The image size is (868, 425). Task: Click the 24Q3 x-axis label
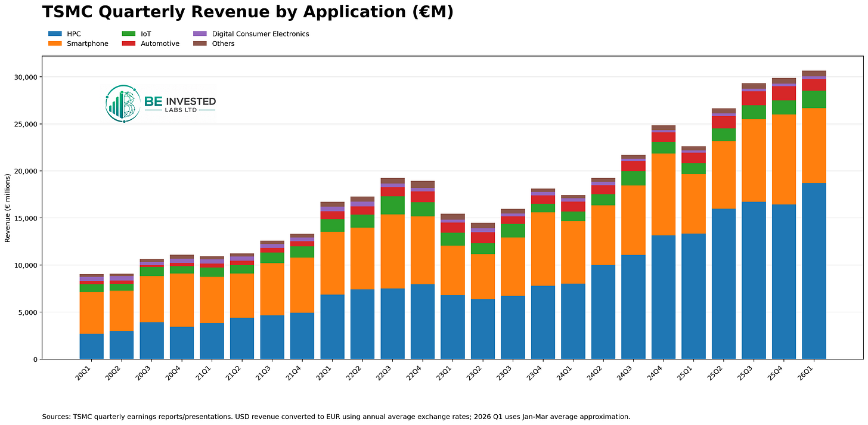click(625, 373)
